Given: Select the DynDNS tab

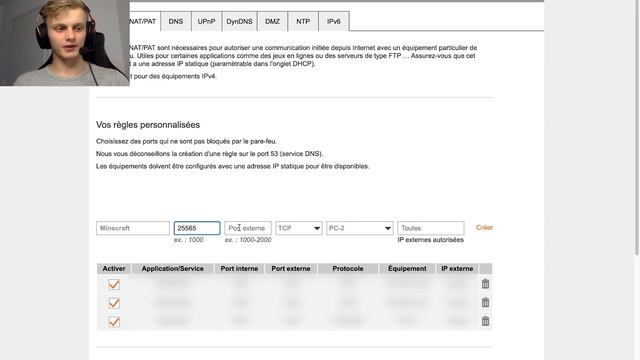Looking at the screenshot, I should click(x=240, y=21).
